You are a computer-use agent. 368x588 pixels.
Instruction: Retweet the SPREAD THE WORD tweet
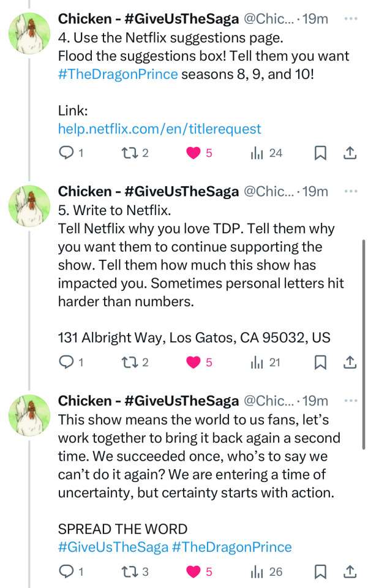[x=130, y=572]
